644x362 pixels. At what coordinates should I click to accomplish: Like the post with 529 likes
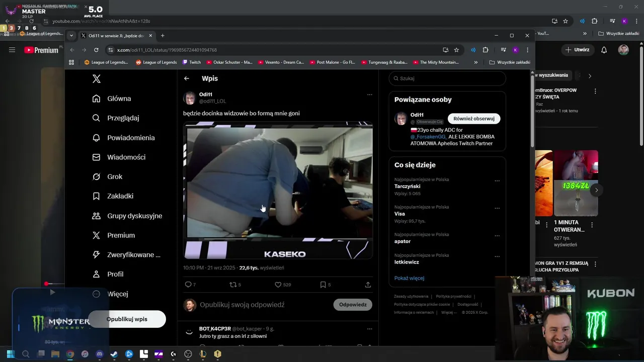click(278, 285)
